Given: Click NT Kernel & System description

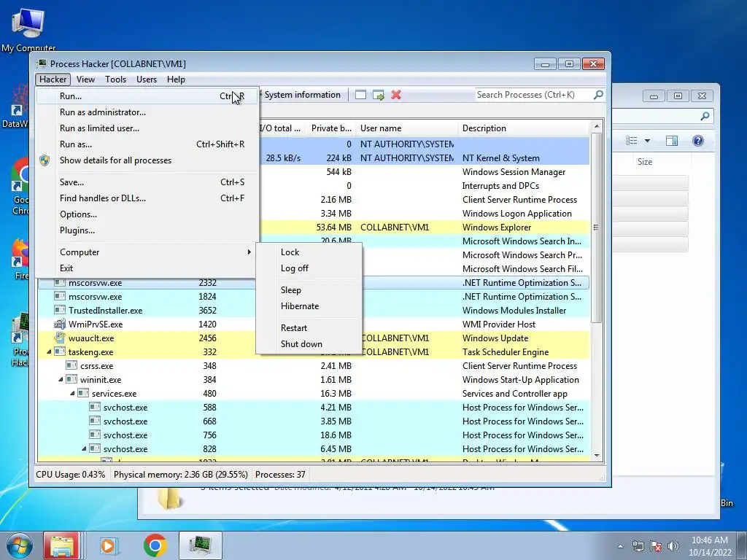Looking at the screenshot, I should pos(500,158).
